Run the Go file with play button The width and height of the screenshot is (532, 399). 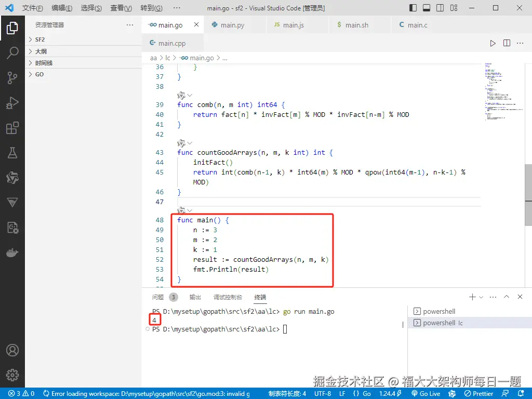coord(493,43)
